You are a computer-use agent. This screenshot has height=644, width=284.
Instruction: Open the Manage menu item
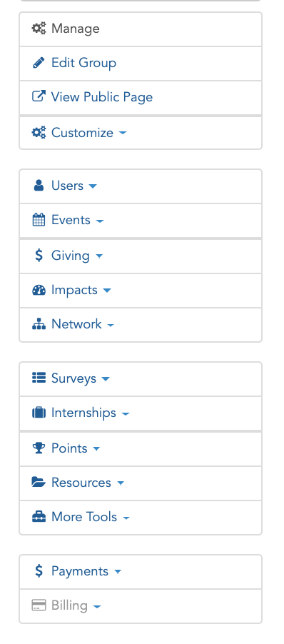coord(141,29)
